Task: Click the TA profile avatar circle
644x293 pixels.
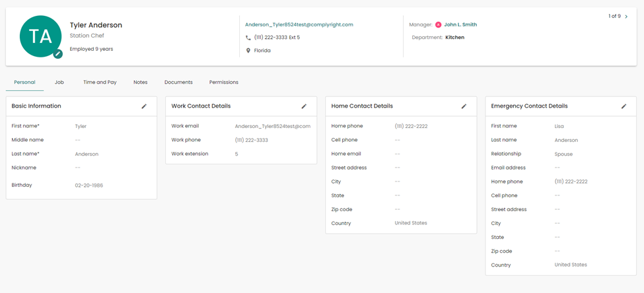Action: pos(40,36)
